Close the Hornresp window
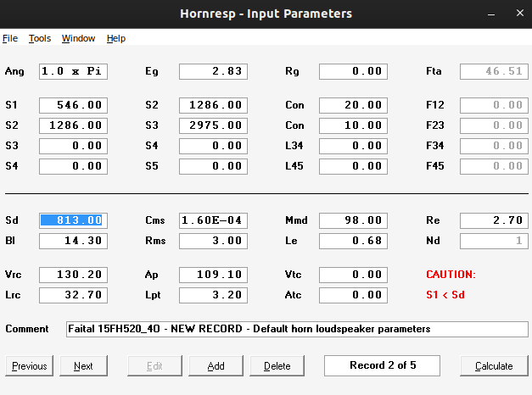 coord(520,14)
